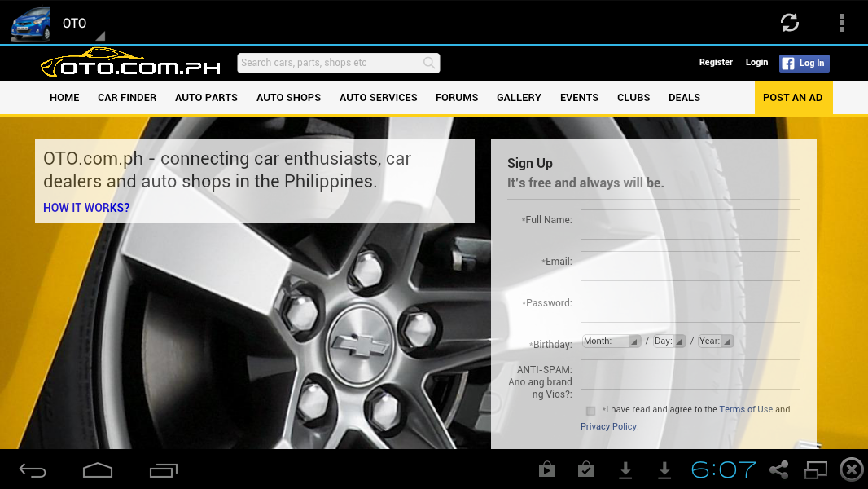Open the three-dot overflow menu
This screenshot has height=489, width=868.
click(841, 23)
